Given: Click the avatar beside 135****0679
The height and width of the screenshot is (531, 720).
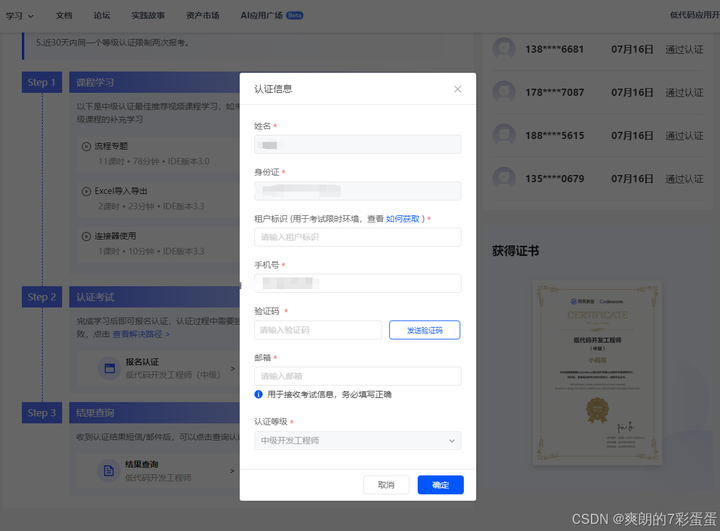Looking at the screenshot, I should [x=504, y=179].
